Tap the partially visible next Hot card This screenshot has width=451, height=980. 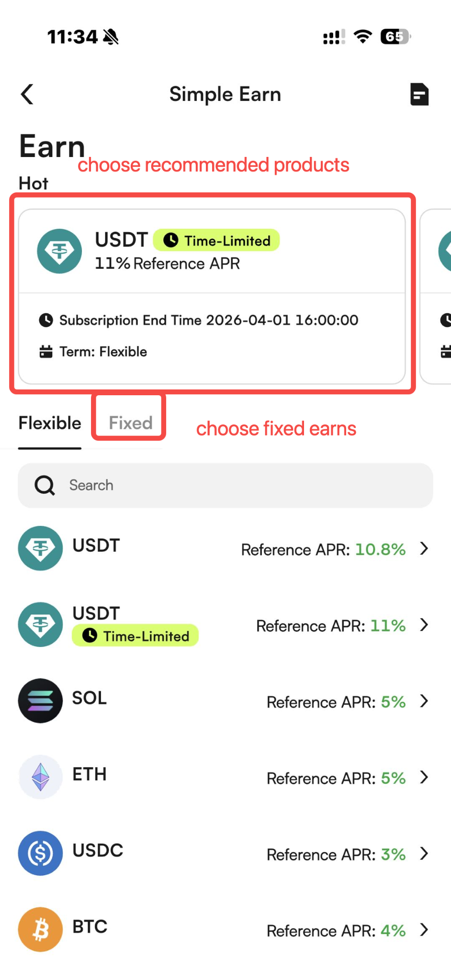[x=436, y=296]
